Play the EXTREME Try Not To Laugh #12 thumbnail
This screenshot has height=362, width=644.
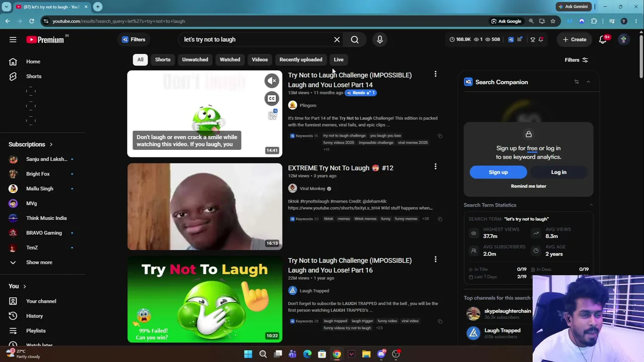click(x=205, y=207)
